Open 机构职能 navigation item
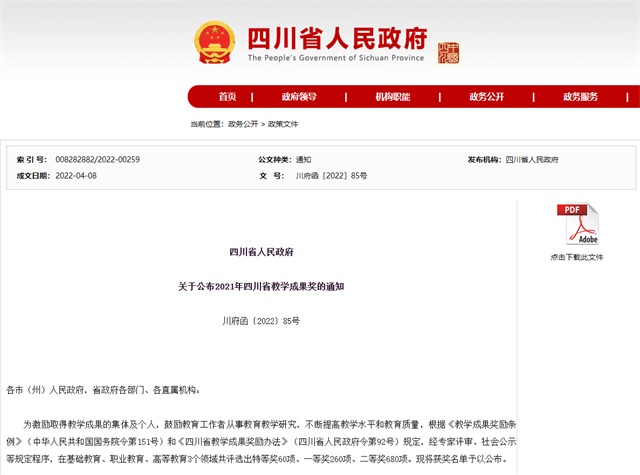Viewport: 640px width, 475px height. click(x=393, y=97)
